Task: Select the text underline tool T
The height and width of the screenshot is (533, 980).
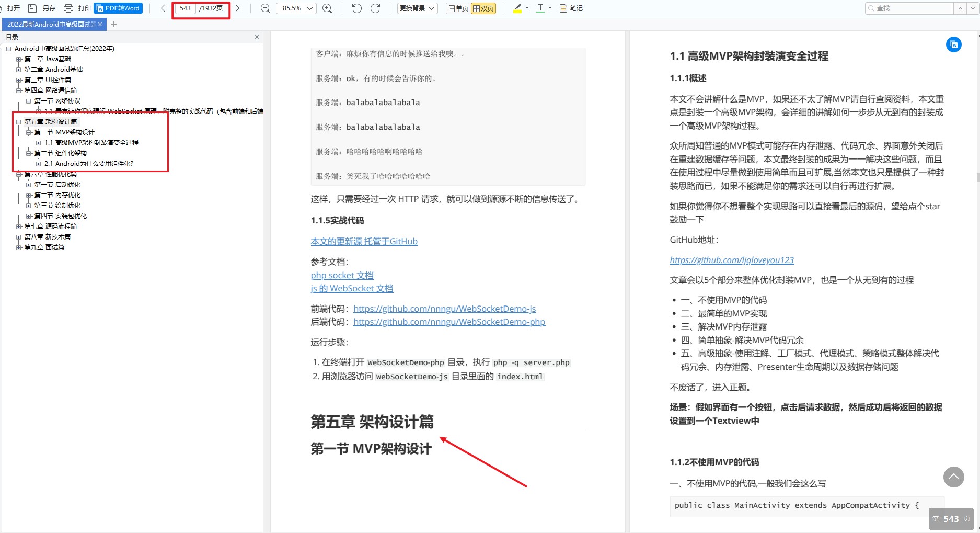Action: [x=540, y=8]
